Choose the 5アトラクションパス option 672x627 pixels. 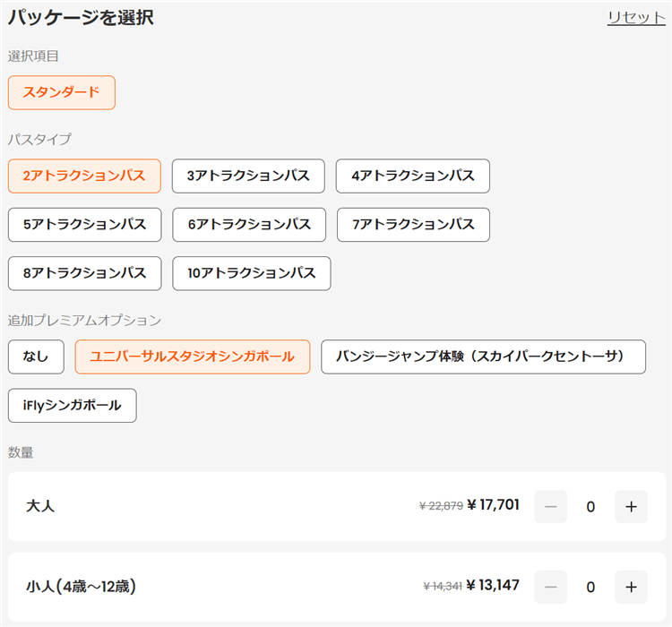[x=84, y=225]
